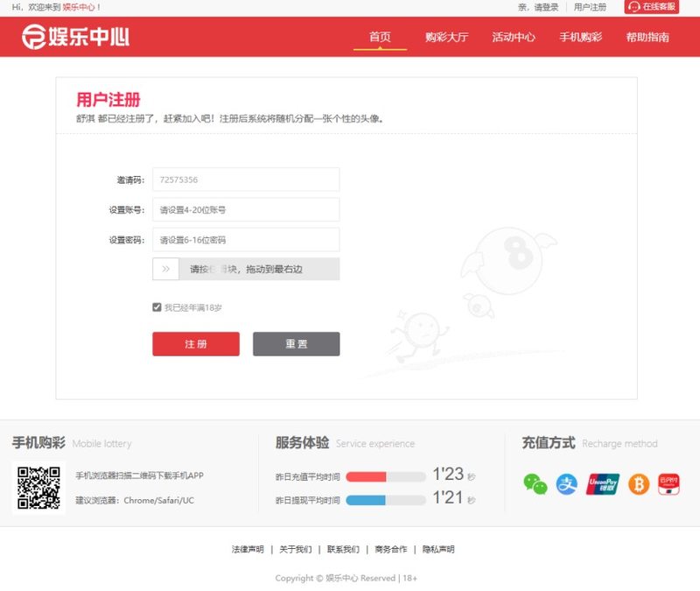700x591 pixels.
Task: Open the 帮助指南 navigation item
Action: click(x=647, y=37)
